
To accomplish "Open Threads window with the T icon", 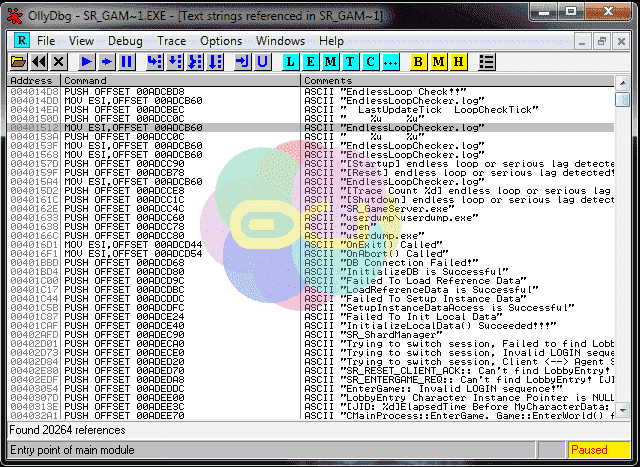I will coord(350,62).
